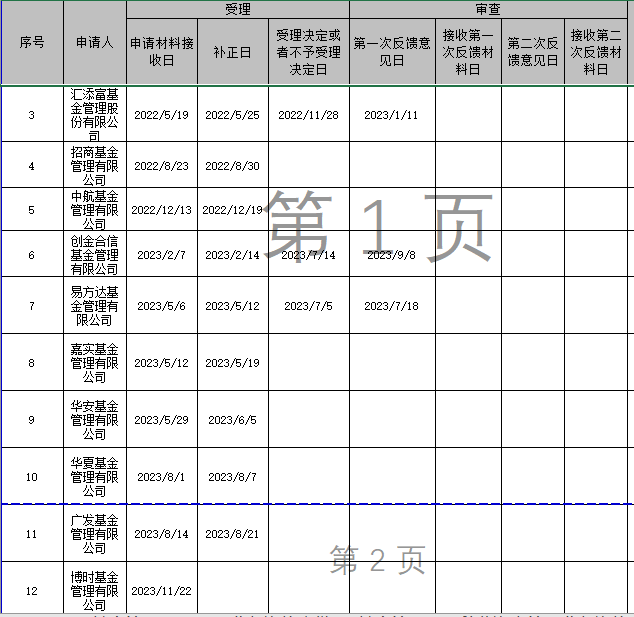Select date cell 2022/12/13
Image resolution: width=634 pixels, height=617 pixels.
(x=162, y=210)
